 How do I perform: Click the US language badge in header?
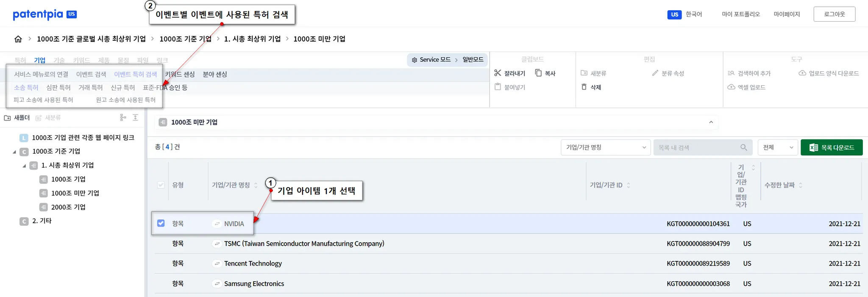[674, 14]
